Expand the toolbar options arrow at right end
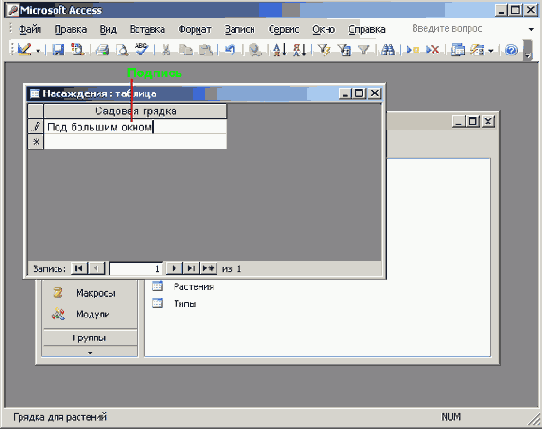Image resolution: width=542 pixels, height=429 pixels. (527, 50)
